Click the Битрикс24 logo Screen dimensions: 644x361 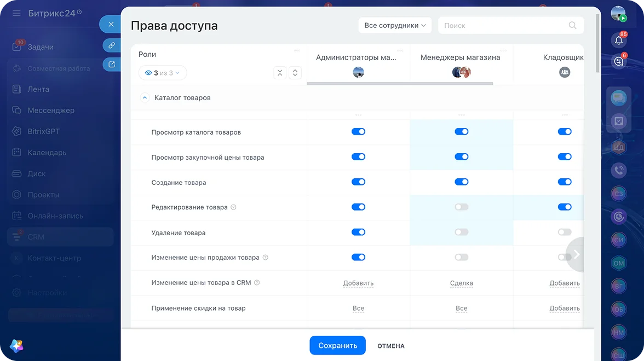[x=55, y=13]
